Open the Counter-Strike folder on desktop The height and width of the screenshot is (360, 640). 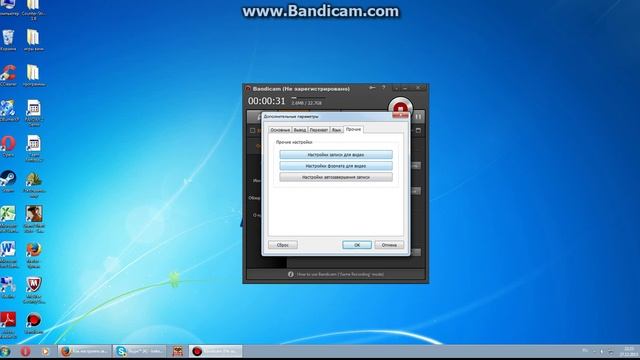[x=33, y=9]
